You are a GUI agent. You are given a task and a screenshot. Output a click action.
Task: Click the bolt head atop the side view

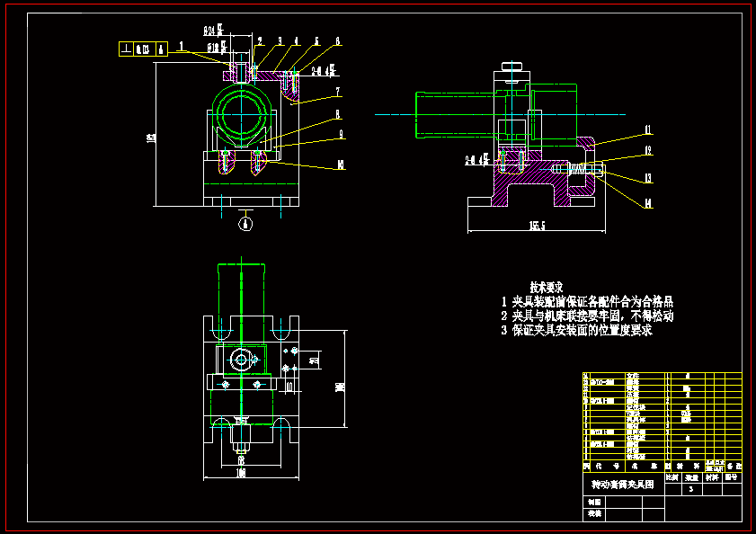coord(511,67)
